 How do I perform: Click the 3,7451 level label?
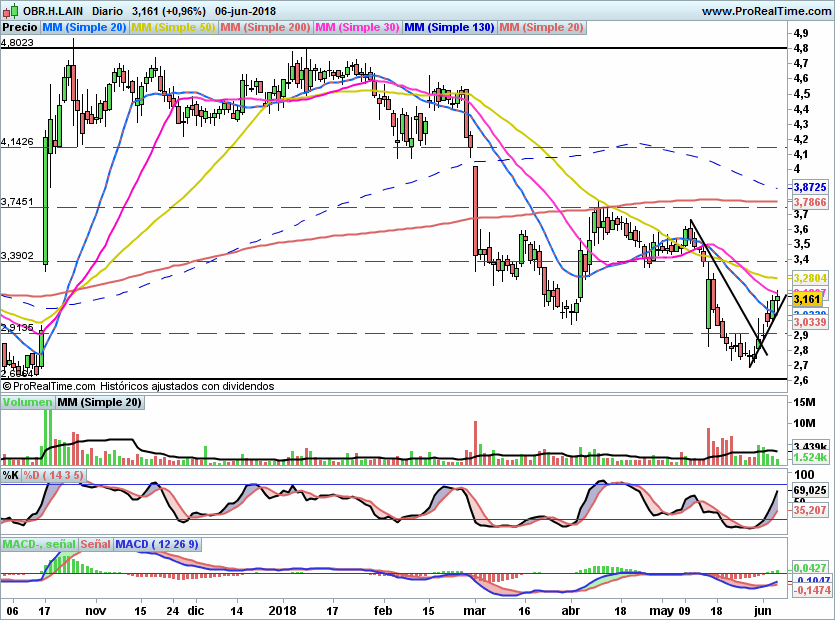click(x=17, y=202)
